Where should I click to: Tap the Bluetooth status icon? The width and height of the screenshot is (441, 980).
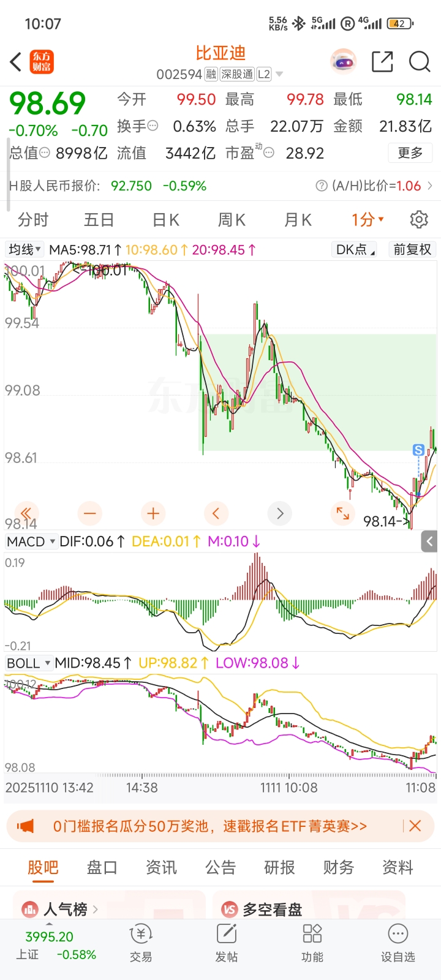[x=298, y=24]
